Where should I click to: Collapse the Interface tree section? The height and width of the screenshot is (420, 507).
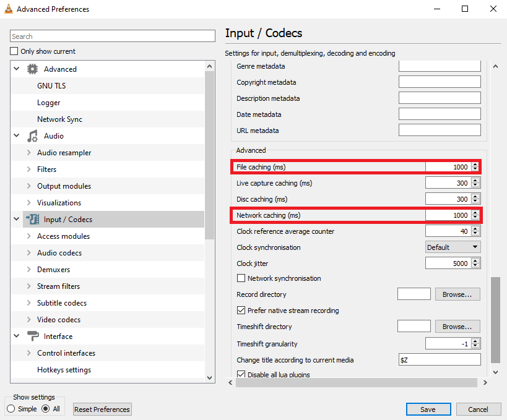click(x=17, y=336)
